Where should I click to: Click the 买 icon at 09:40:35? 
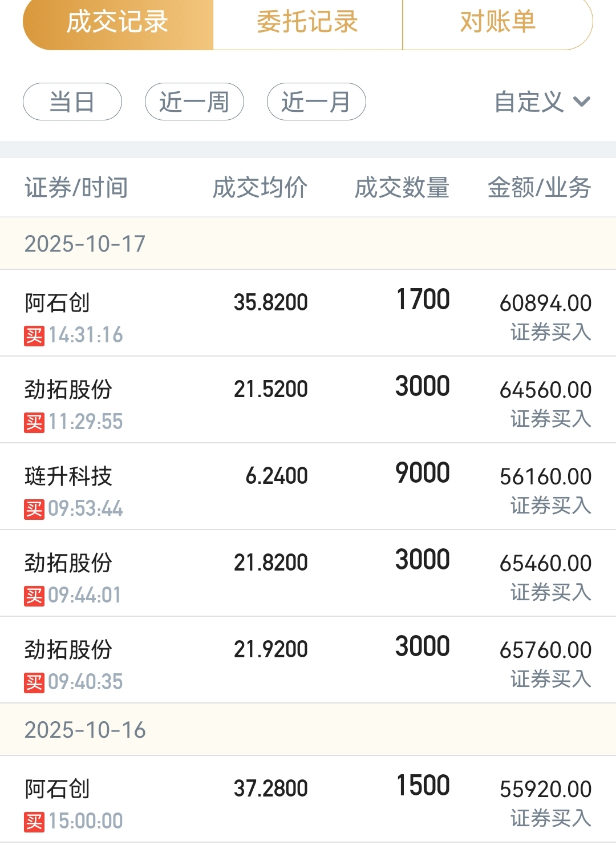(34, 682)
